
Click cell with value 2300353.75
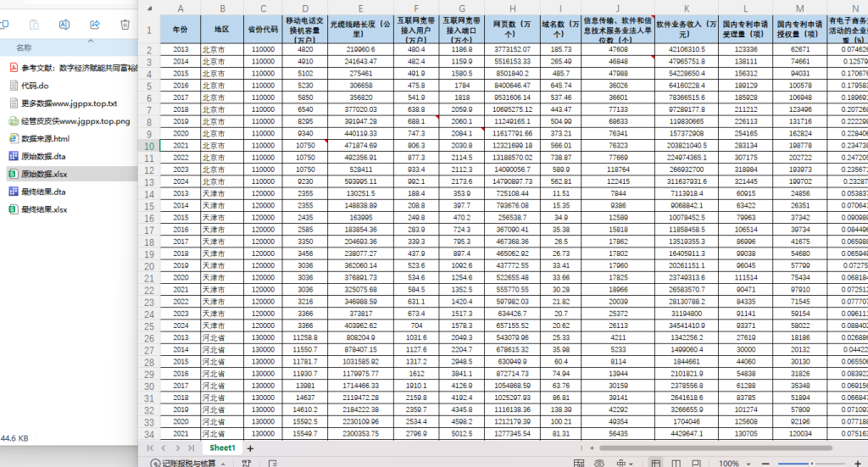(361, 434)
